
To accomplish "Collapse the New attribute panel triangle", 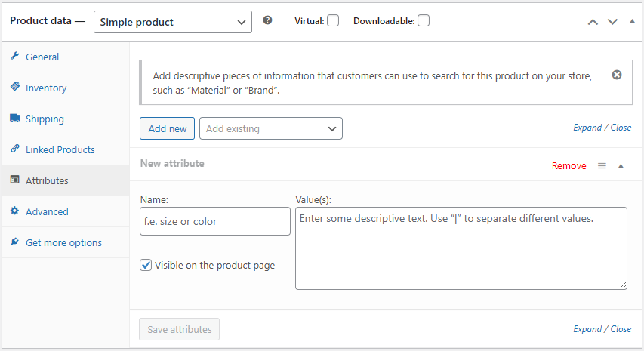I will click(x=621, y=166).
